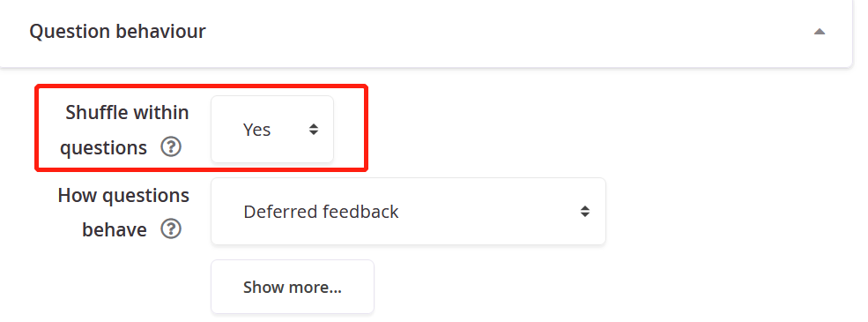This screenshot has width=868, height=322.
Task: Click the Shuffle within questions label
Action: coord(124,131)
